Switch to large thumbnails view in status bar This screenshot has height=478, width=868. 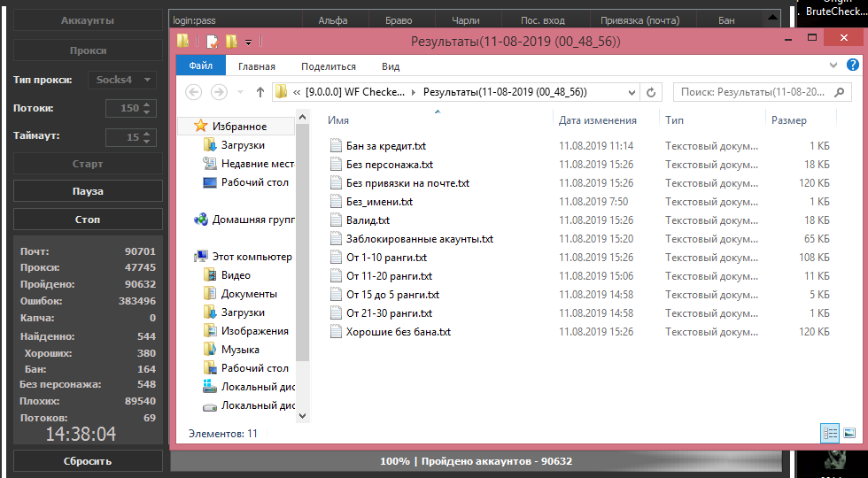click(x=849, y=433)
